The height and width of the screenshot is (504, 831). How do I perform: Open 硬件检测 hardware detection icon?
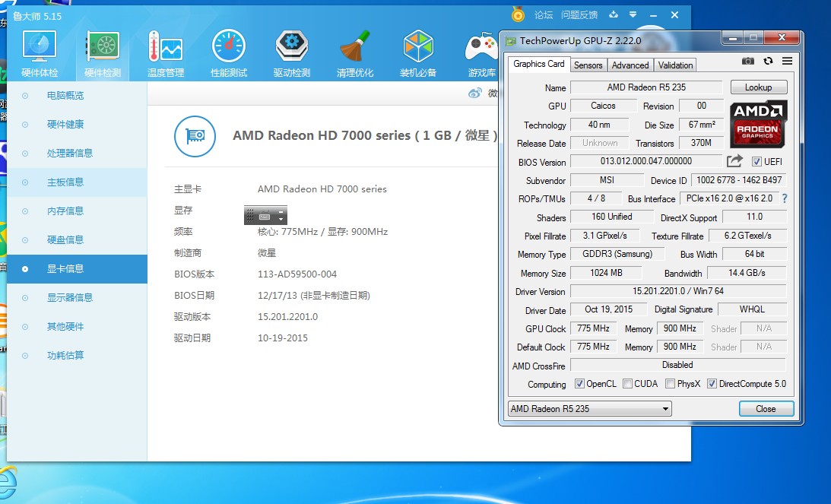103,54
